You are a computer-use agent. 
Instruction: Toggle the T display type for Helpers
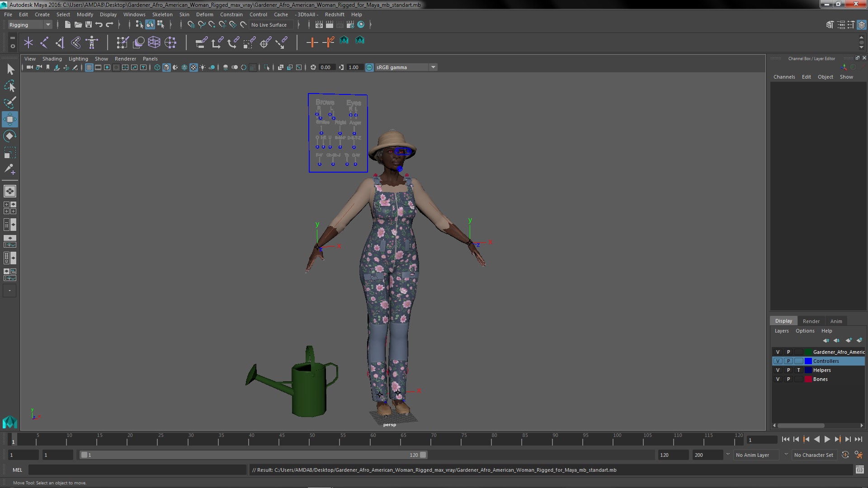coord(799,370)
